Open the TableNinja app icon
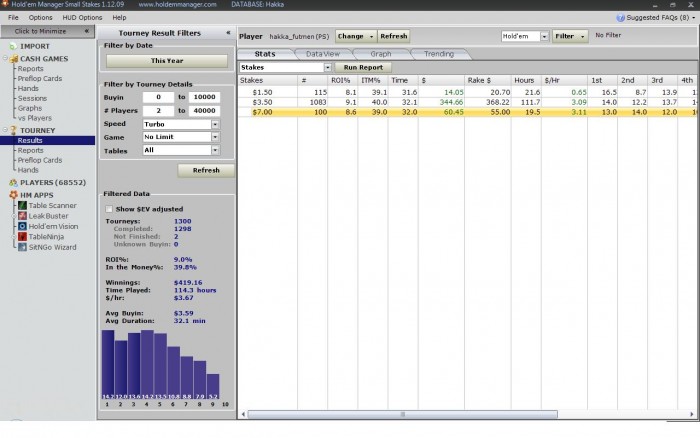The image size is (700, 438). tap(22, 236)
